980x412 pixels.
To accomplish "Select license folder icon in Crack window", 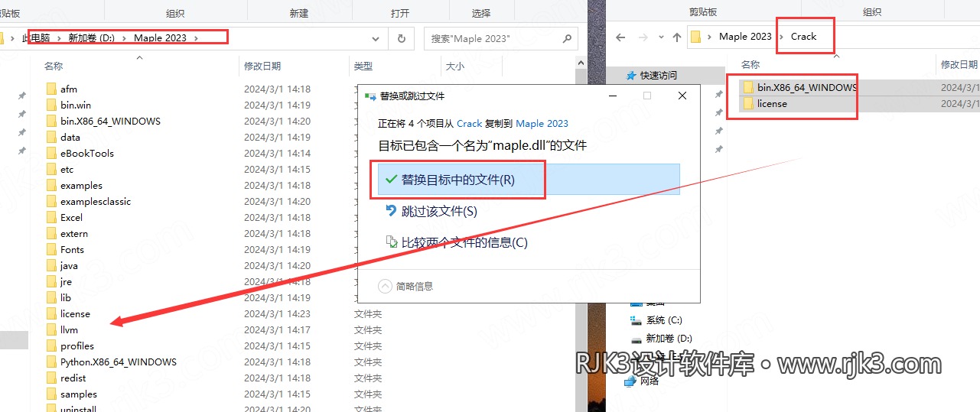I will click(x=748, y=103).
